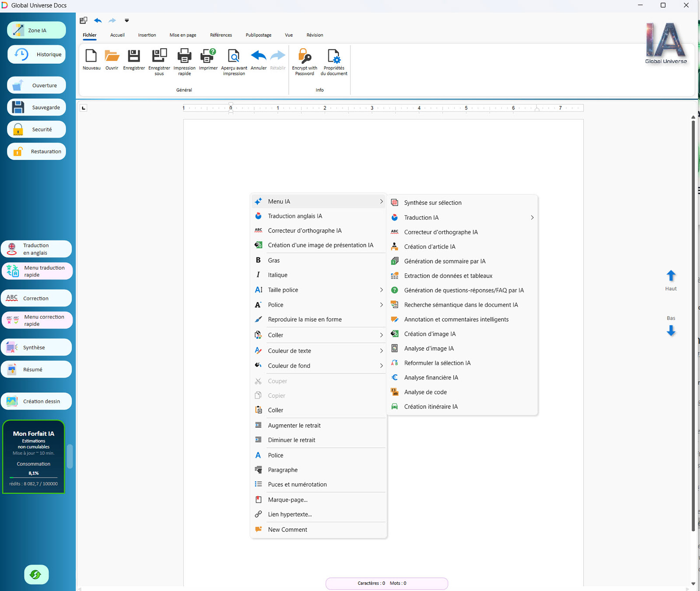Click the green refresh icon in sidebar
Viewport: 700px width, 591px height.
[x=36, y=574]
